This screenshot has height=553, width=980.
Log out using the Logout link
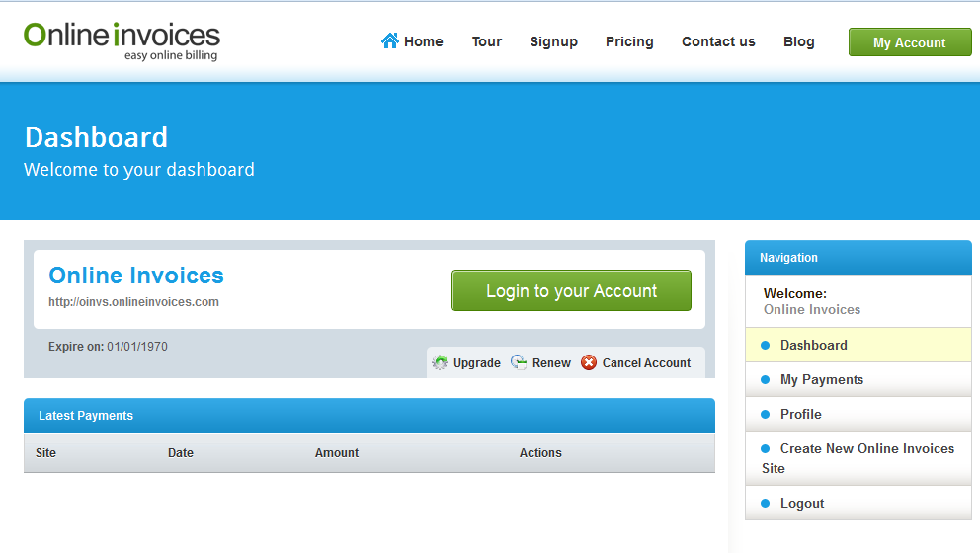pyautogui.click(x=801, y=503)
